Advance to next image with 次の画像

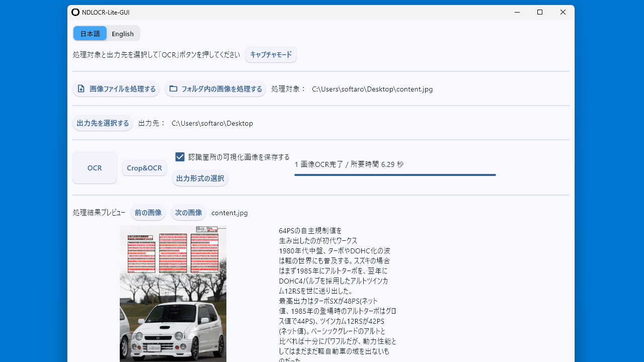pyautogui.click(x=188, y=213)
